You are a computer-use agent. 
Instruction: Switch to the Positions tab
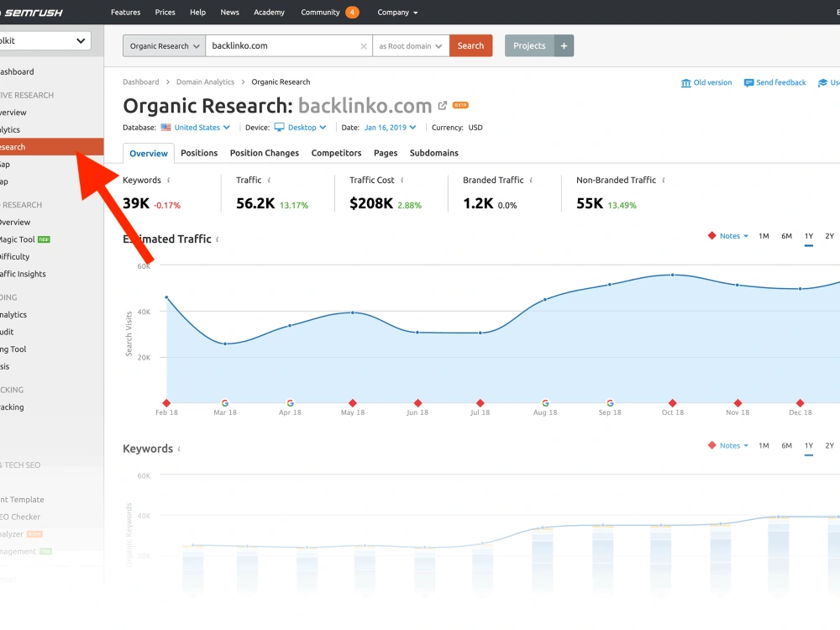click(x=199, y=153)
